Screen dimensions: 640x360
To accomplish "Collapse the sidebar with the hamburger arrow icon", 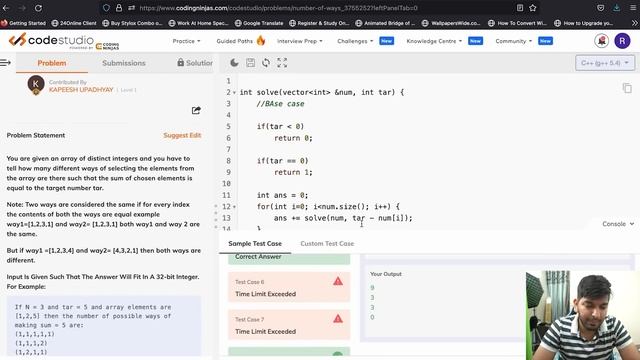I will [x=5, y=62].
